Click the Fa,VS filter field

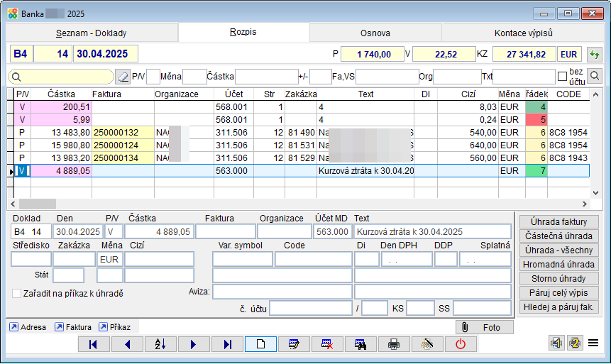click(387, 77)
